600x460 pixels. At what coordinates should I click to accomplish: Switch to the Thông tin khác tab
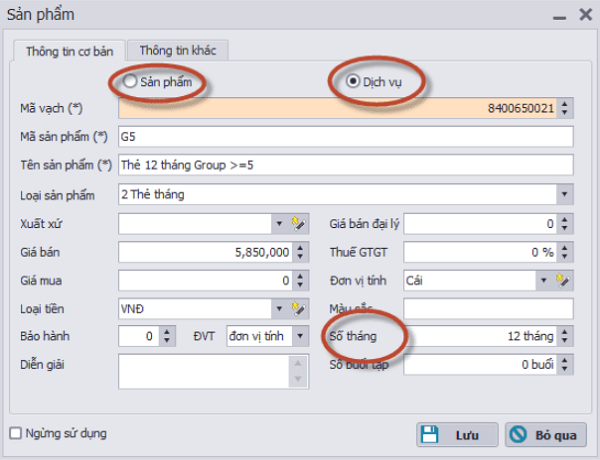click(x=183, y=50)
